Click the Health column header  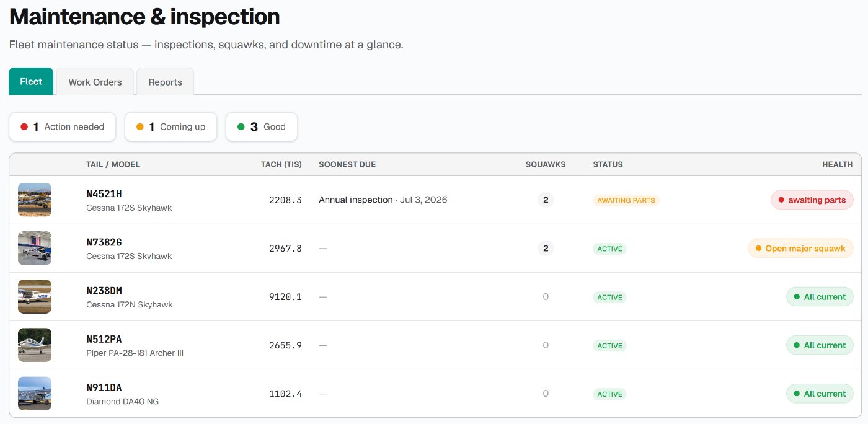[x=838, y=164]
